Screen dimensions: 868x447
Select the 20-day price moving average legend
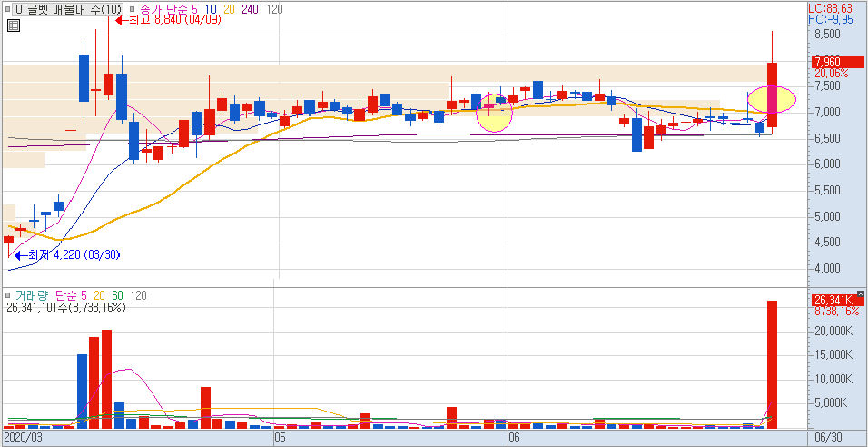point(230,9)
